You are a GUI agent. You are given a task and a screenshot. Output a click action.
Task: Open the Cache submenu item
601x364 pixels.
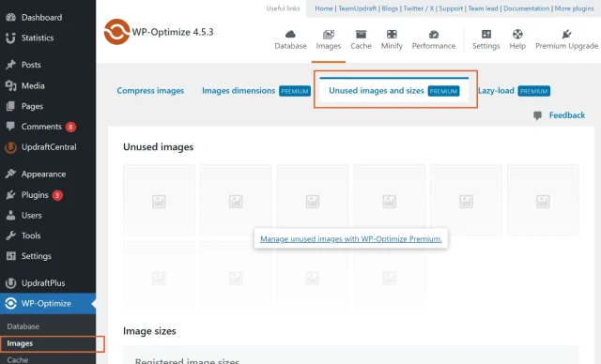coord(17,360)
